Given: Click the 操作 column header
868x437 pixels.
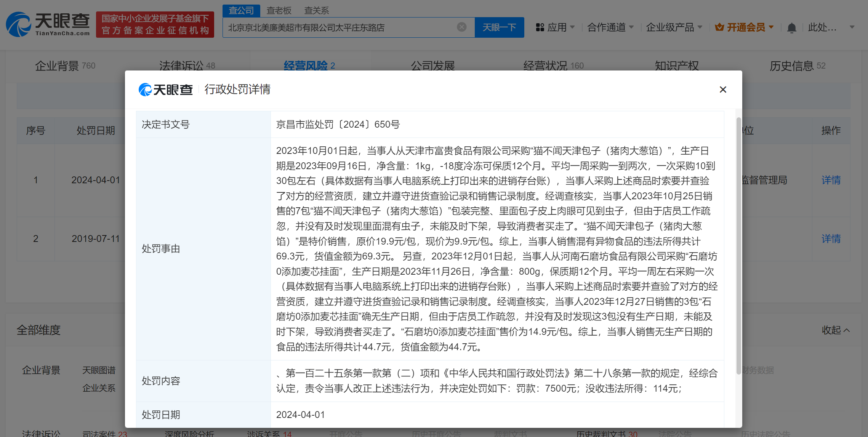Looking at the screenshot, I should 831,131.
